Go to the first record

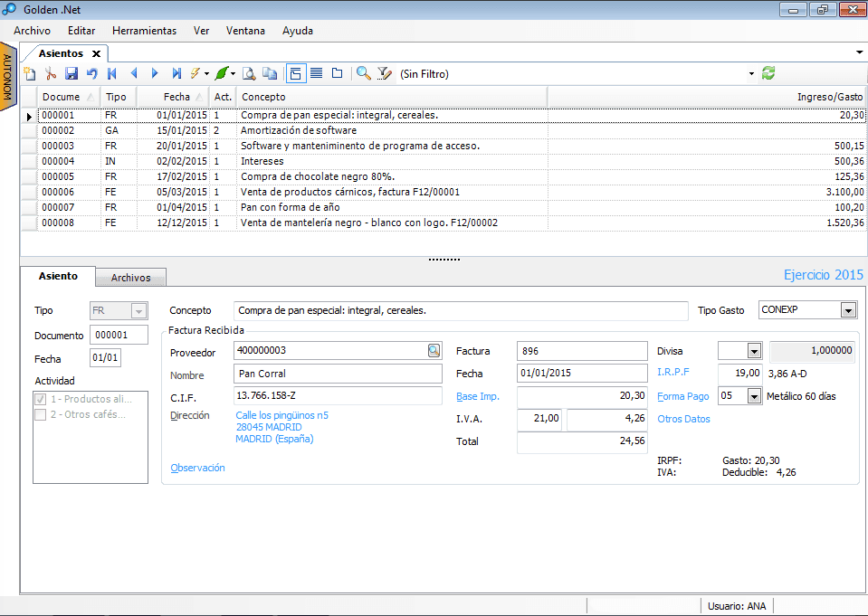112,73
